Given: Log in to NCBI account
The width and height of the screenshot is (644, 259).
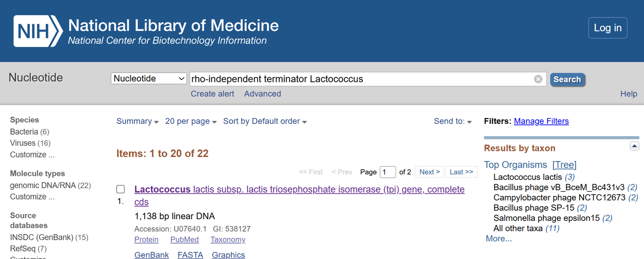Looking at the screenshot, I should (x=607, y=28).
